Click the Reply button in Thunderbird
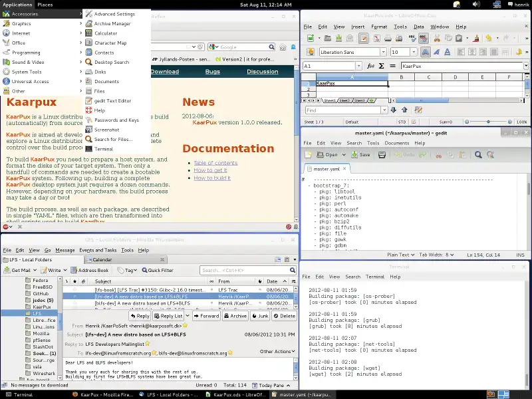This screenshot has height=399, width=532. 140,316
